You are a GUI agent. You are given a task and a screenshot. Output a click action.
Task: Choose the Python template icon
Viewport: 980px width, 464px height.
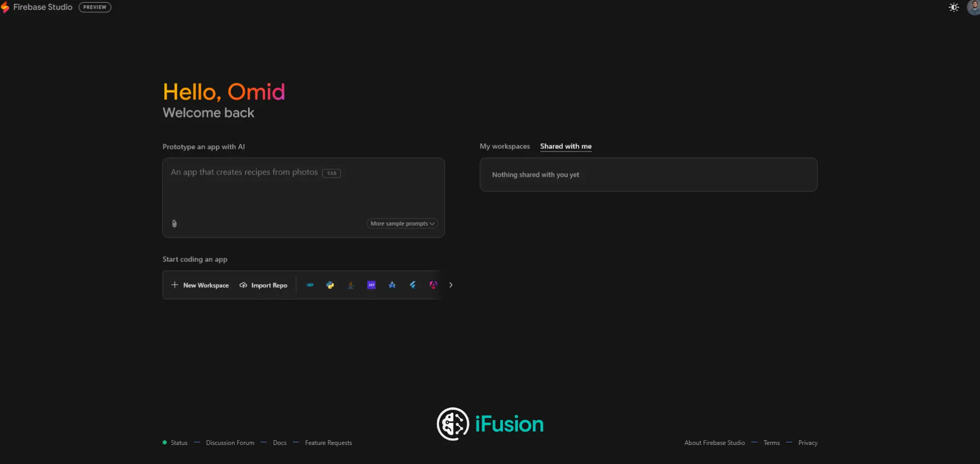click(x=330, y=285)
